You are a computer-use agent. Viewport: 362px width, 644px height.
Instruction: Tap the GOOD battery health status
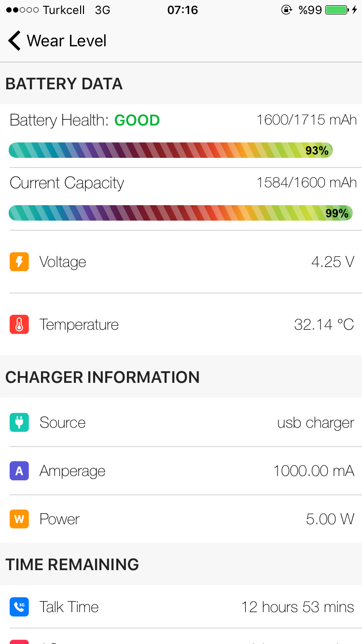[x=137, y=120]
